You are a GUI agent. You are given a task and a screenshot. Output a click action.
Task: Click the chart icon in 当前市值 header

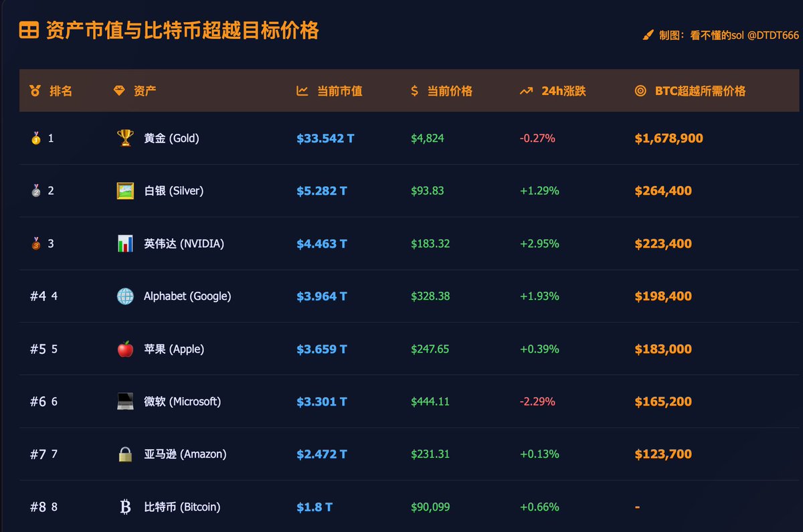[302, 91]
